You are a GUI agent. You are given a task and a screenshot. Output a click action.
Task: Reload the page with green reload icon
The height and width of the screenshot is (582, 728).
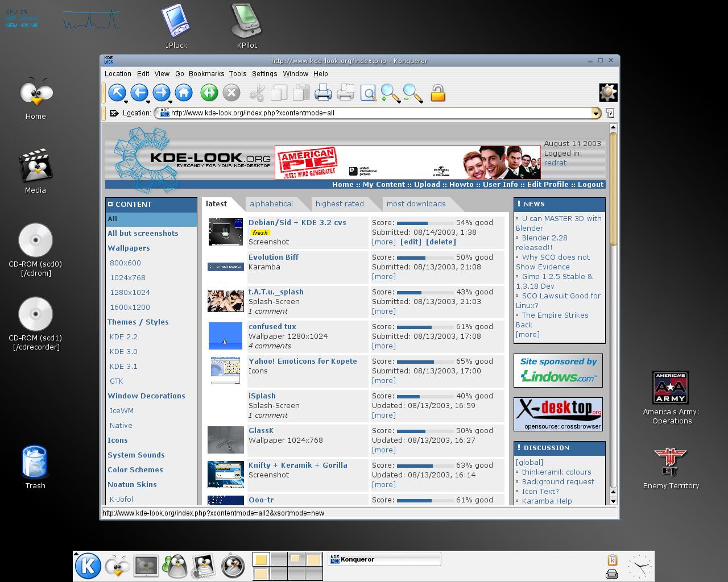pos(209,93)
